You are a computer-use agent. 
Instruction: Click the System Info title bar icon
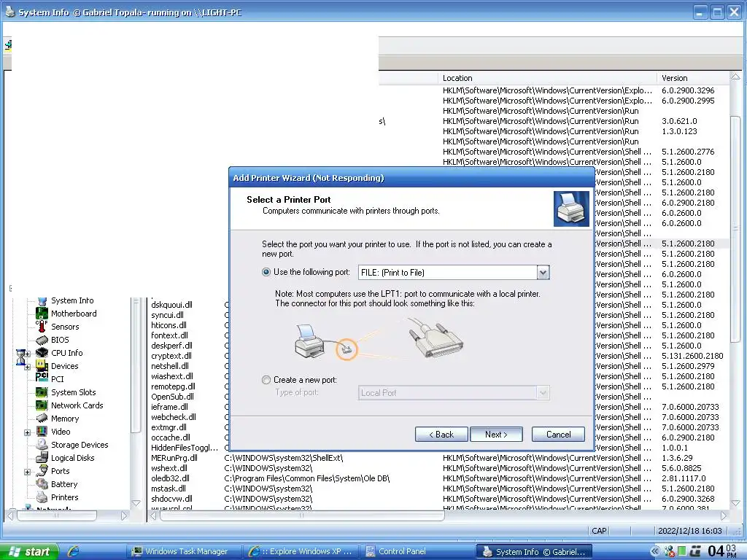(x=10, y=12)
